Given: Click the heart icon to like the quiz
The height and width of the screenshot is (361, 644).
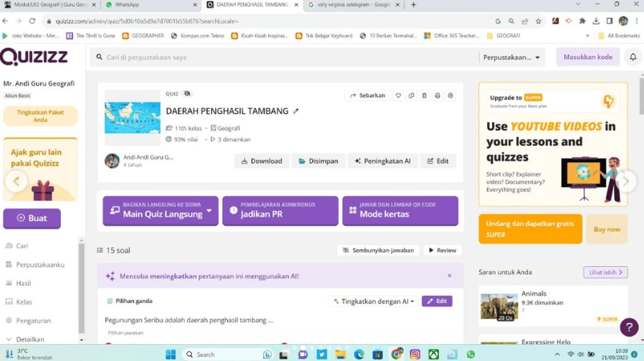Looking at the screenshot, I should coord(399,96).
